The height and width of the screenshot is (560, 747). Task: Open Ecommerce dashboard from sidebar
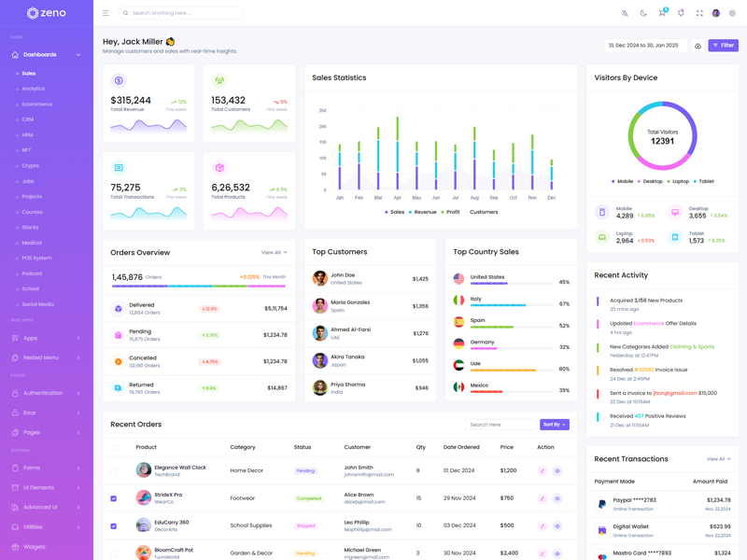37,105
